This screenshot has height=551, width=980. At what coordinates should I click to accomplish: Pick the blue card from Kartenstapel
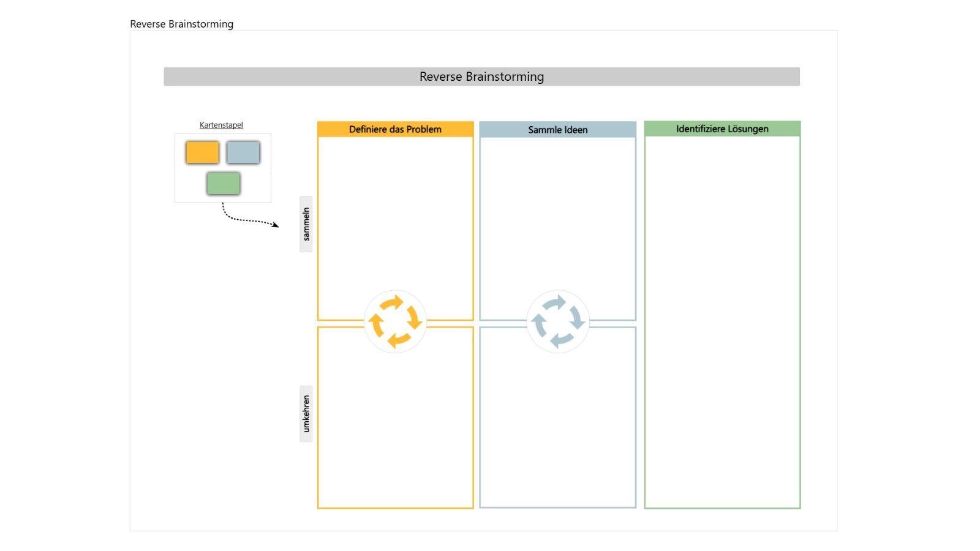click(x=243, y=152)
